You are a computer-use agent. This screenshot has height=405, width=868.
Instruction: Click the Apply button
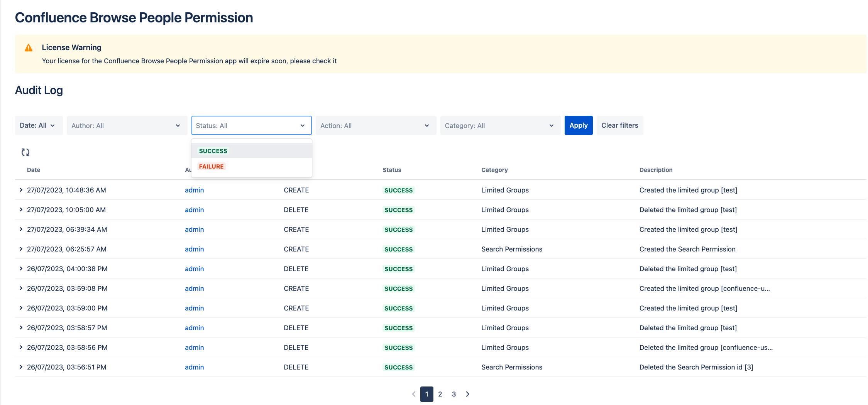[x=578, y=125]
